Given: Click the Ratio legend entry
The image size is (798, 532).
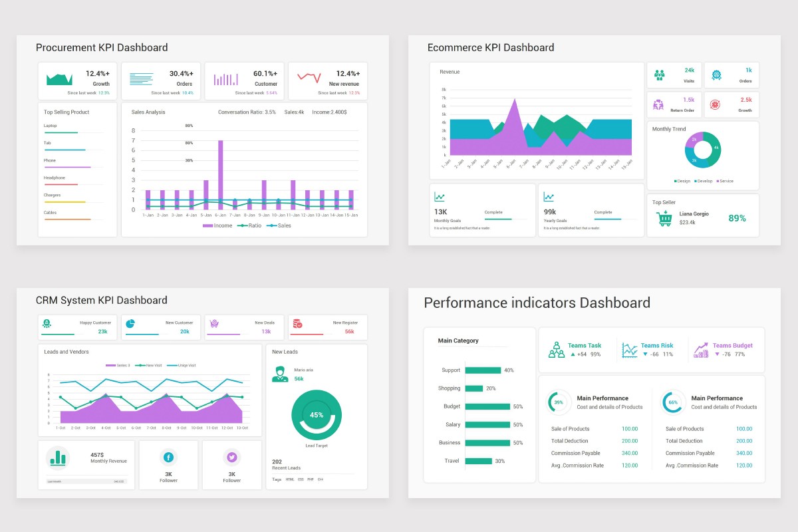Looking at the screenshot, I should [249, 225].
